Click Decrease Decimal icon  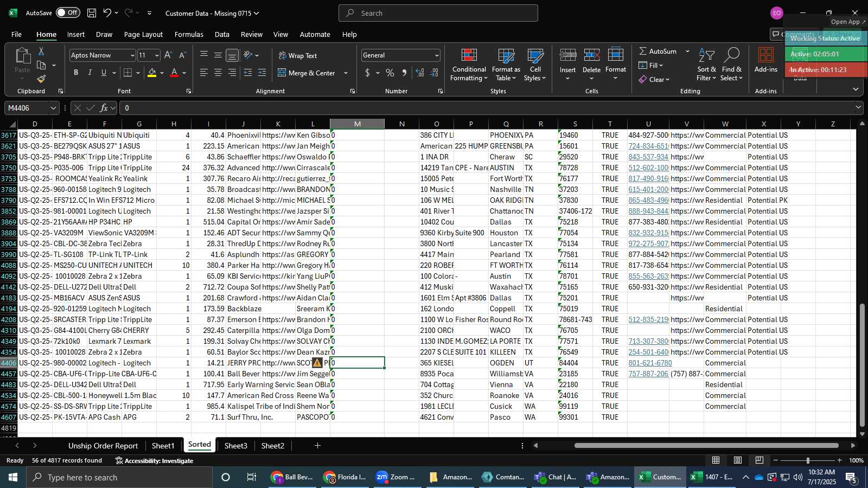pos(435,73)
